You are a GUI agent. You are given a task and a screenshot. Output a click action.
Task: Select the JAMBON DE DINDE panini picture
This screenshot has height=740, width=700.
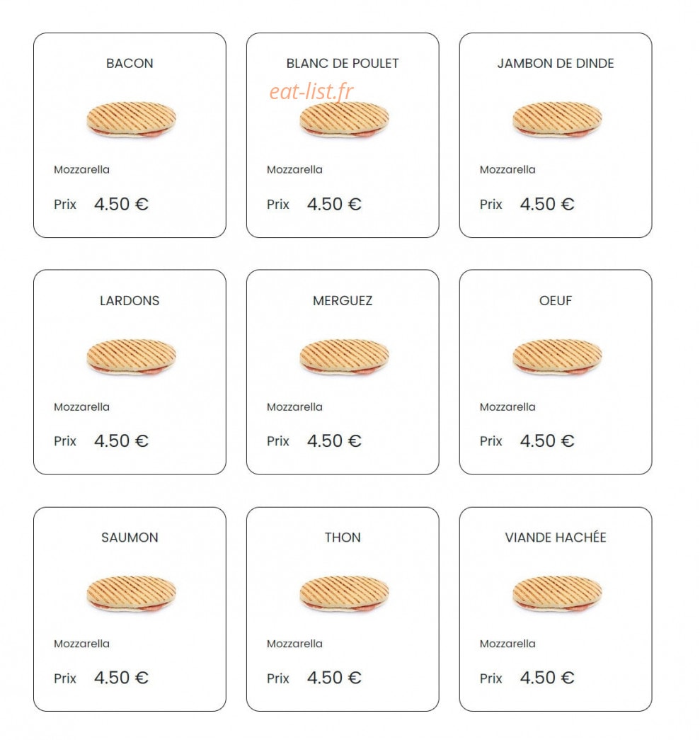(x=556, y=120)
